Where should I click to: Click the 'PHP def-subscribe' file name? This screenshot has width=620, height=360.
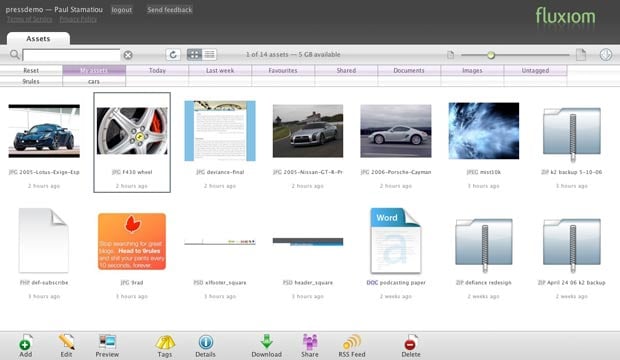pos(44,282)
